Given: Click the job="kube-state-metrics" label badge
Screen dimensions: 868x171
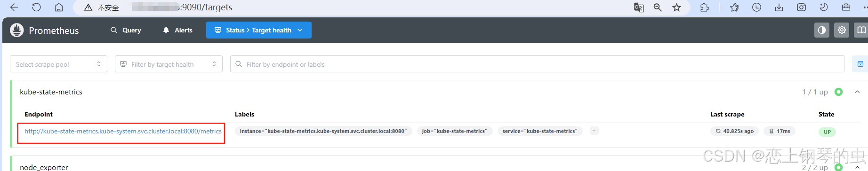Looking at the screenshot, I should tap(455, 131).
